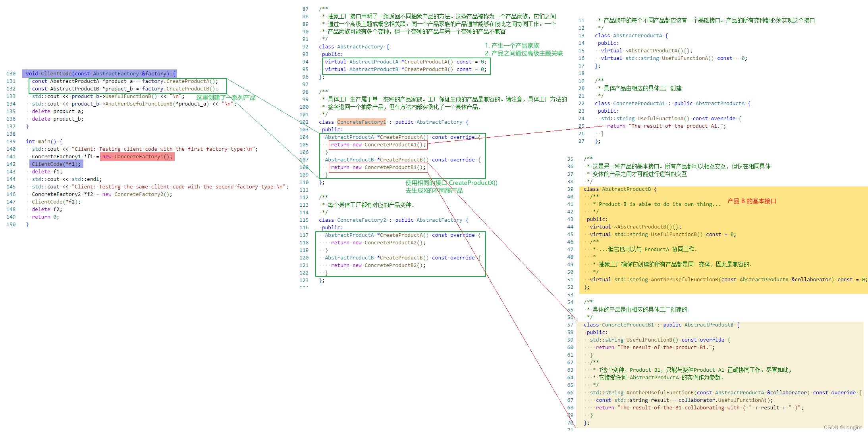Click virtual CreateProductA() declaration on line 94
The width and height of the screenshot is (868, 434).
(405, 62)
